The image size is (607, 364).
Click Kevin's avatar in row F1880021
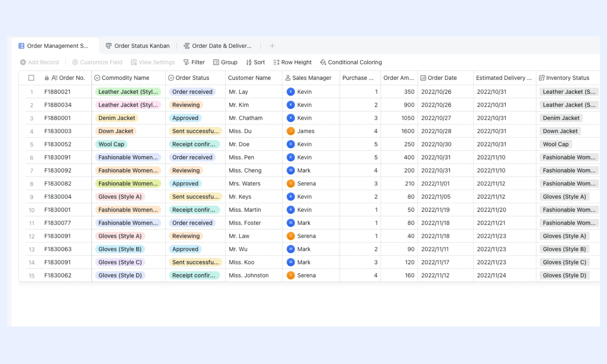coord(291,92)
